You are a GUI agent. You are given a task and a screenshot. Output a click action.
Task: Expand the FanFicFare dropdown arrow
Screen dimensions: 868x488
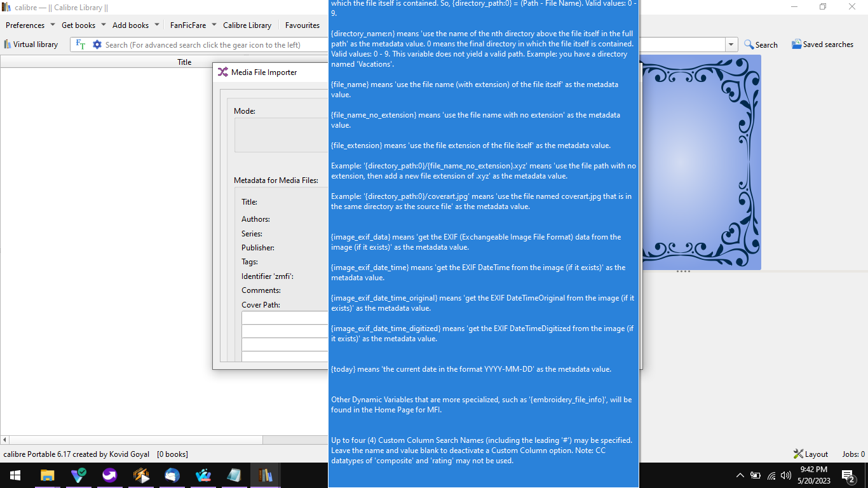tap(213, 25)
